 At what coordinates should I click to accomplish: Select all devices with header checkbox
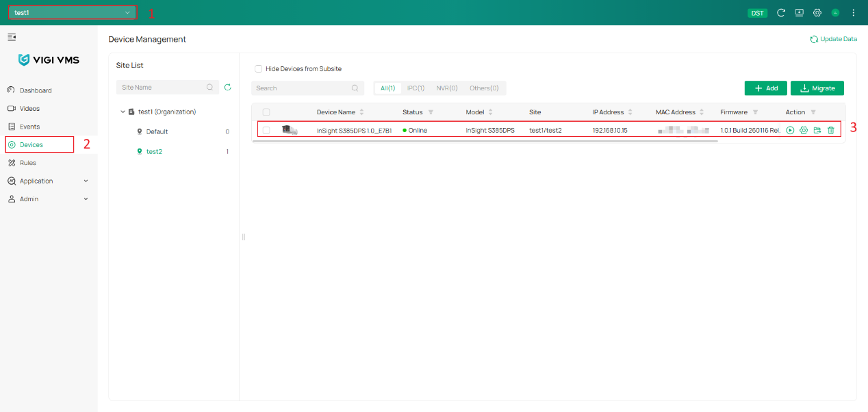click(266, 112)
